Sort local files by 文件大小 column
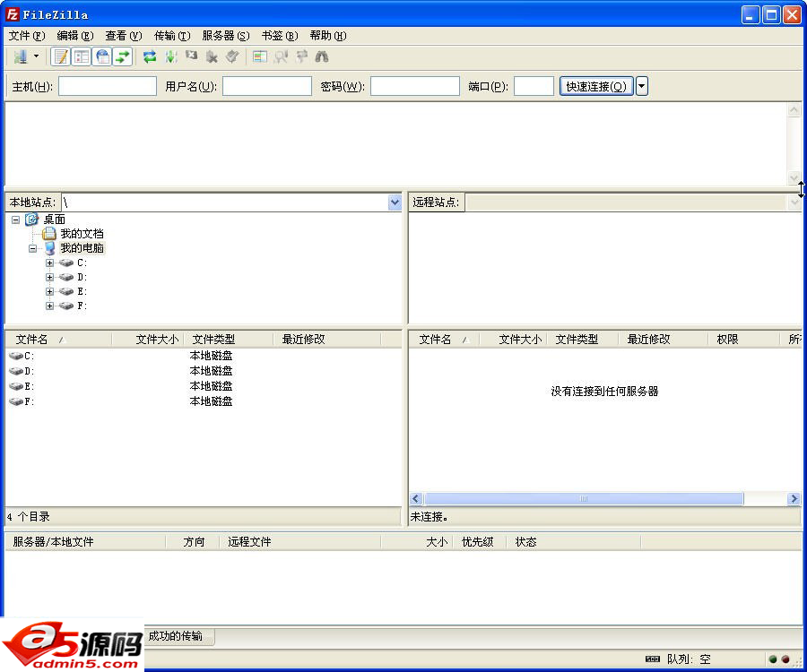The image size is (807, 672). pos(148,340)
